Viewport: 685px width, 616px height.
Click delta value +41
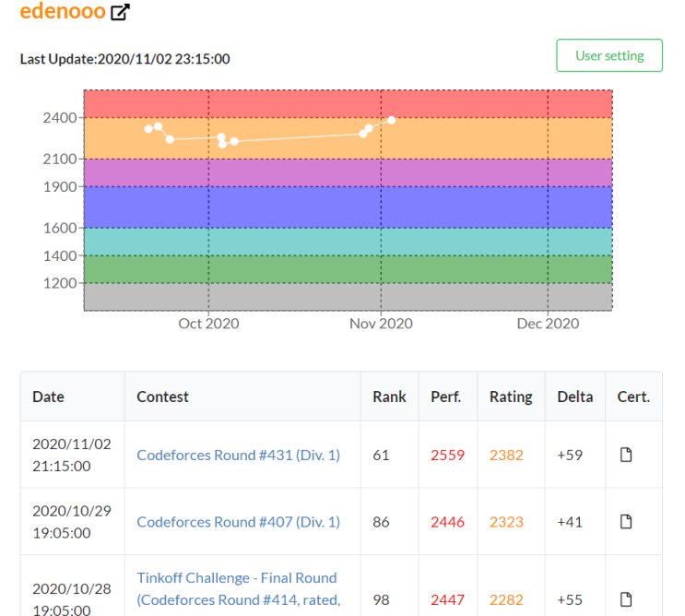pos(570,522)
